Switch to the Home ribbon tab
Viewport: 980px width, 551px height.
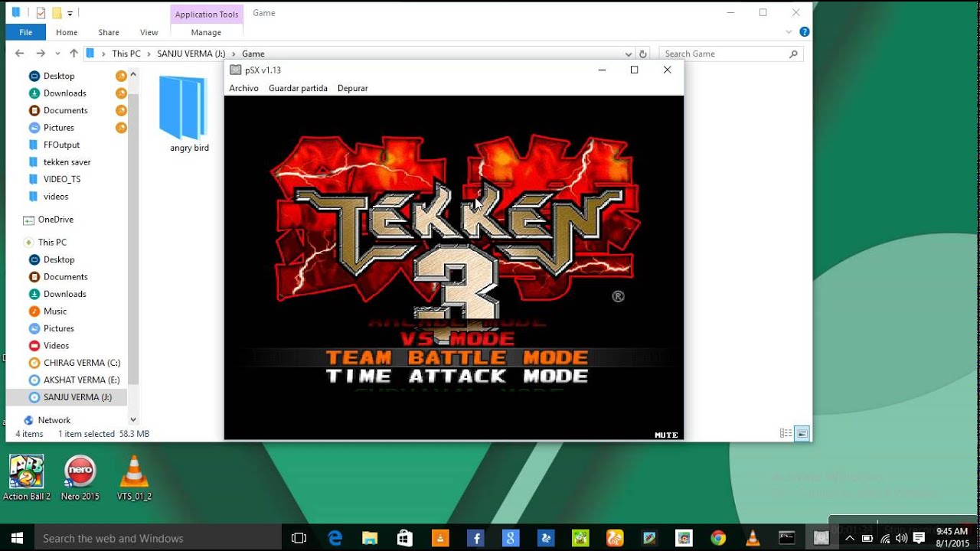(x=67, y=32)
